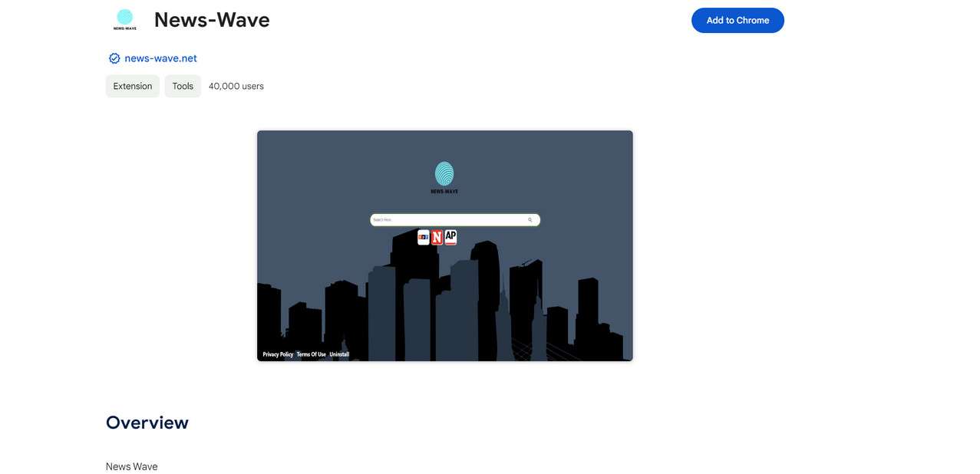Click the News-Wave logo in the header
980x474 pixels.
pyautogui.click(x=125, y=19)
